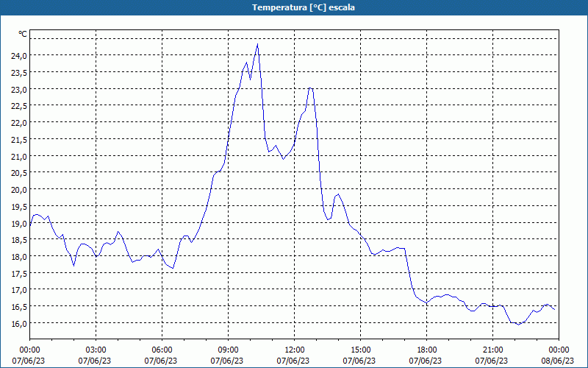Click the 12:00 time label

click(x=295, y=350)
